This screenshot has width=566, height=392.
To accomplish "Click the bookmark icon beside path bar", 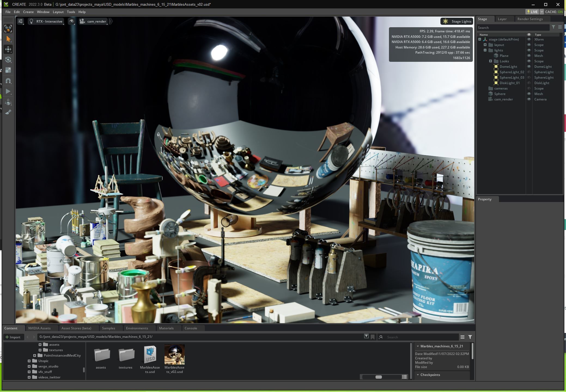I will point(373,337).
